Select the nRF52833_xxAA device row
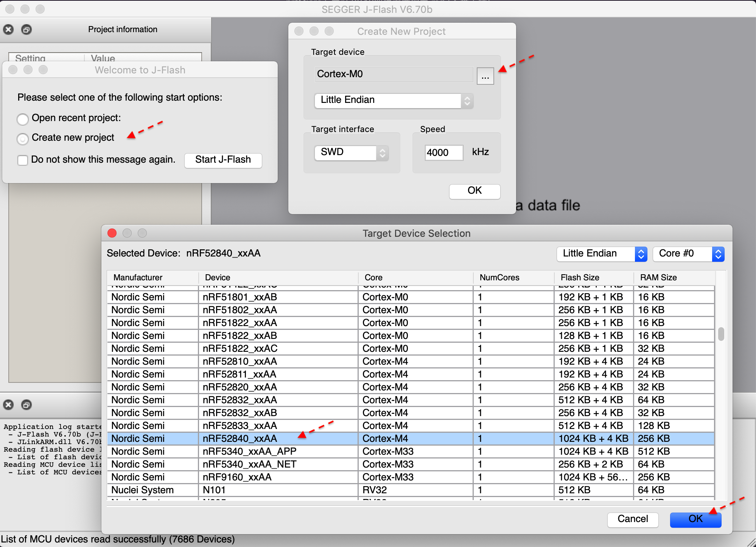Image resolution: width=756 pixels, height=547 pixels. pyautogui.click(x=411, y=426)
